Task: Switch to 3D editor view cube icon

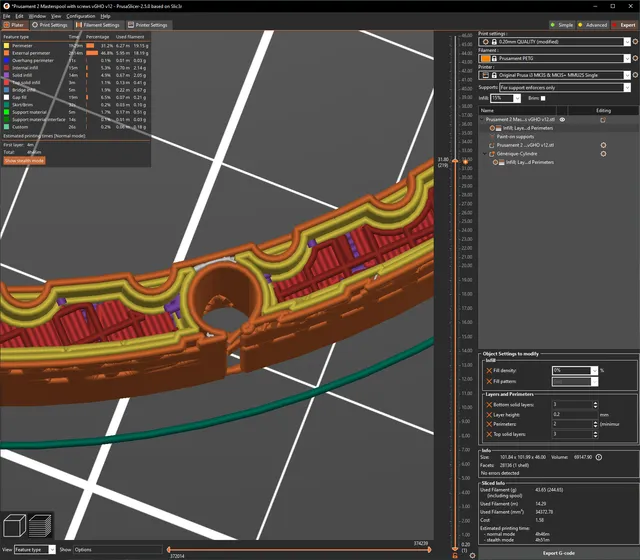Action: pyautogui.click(x=14, y=525)
